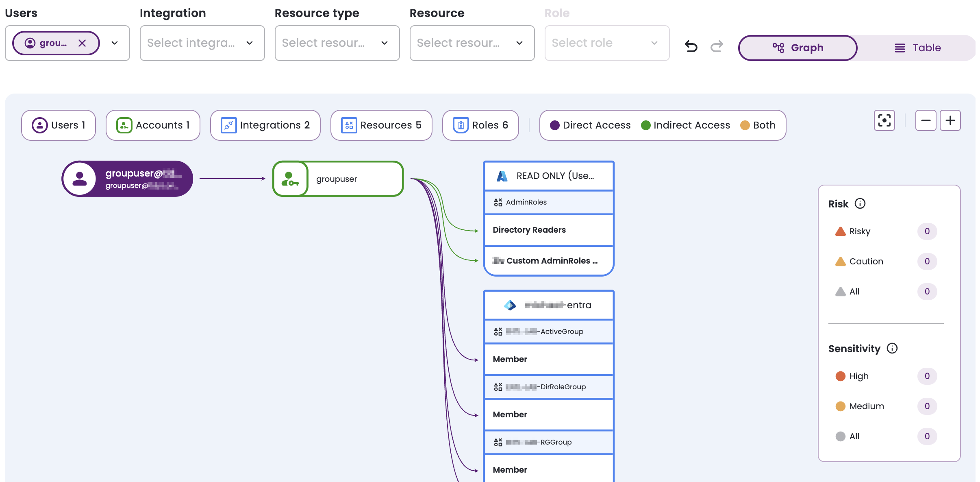Click the fit-to-screen focus icon
This screenshot has height=482, width=980.
pyautogui.click(x=884, y=120)
